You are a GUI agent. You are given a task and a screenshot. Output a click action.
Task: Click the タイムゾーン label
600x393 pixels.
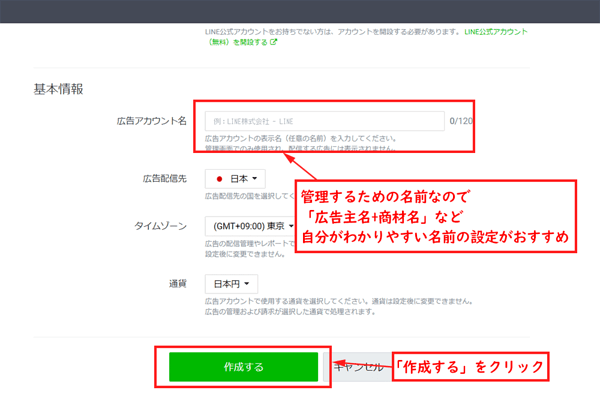pos(160,226)
